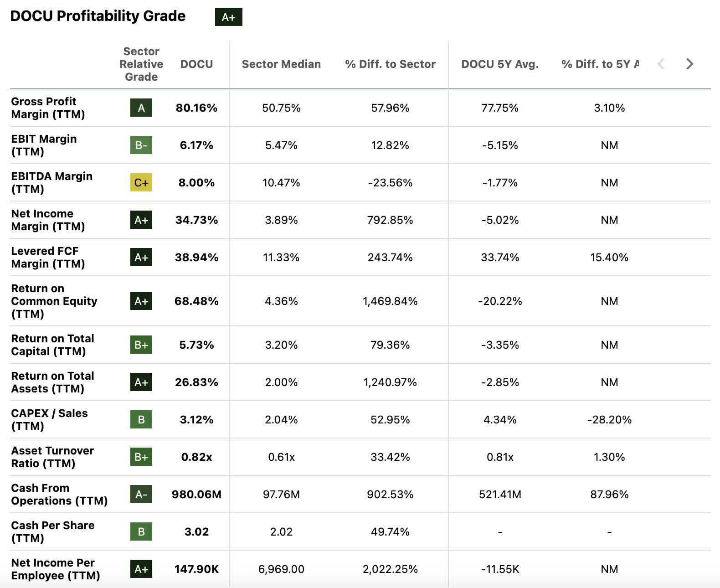Open the Cash Per Share (TTM) metric
The width and height of the screenshot is (720, 588).
coord(52,532)
